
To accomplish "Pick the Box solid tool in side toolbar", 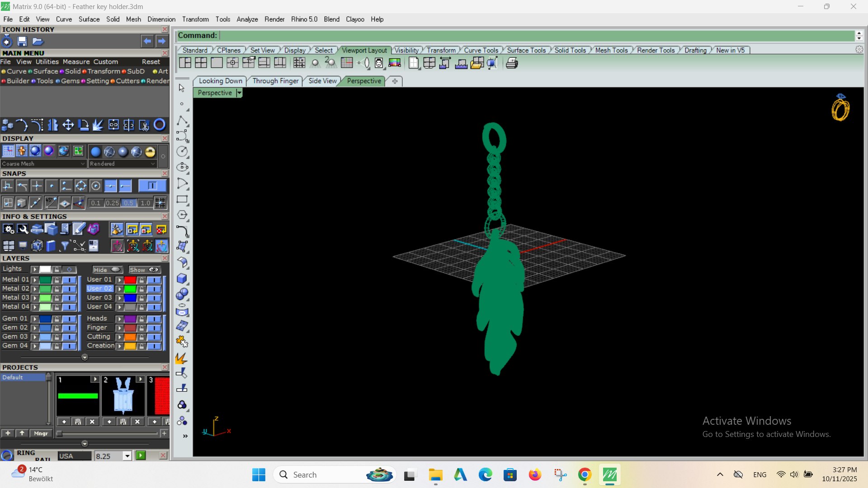I will coord(182,278).
